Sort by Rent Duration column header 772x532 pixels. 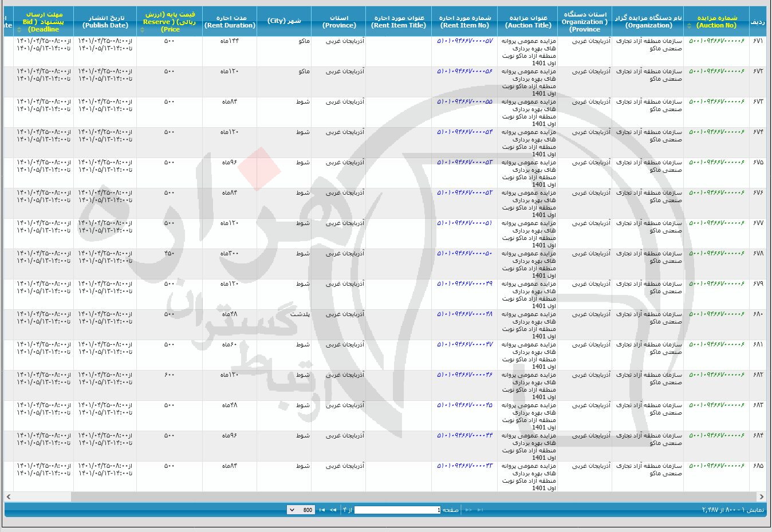click(x=230, y=22)
